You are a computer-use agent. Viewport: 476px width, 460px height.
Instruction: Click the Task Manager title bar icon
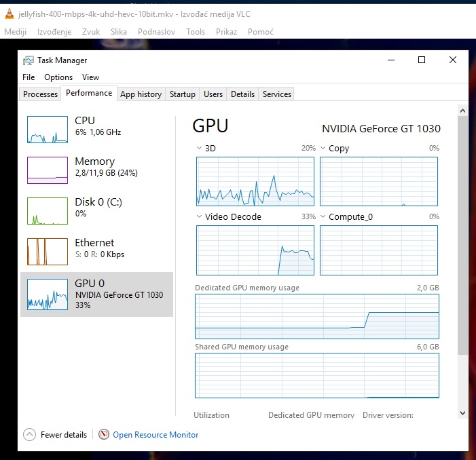[29, 60]
